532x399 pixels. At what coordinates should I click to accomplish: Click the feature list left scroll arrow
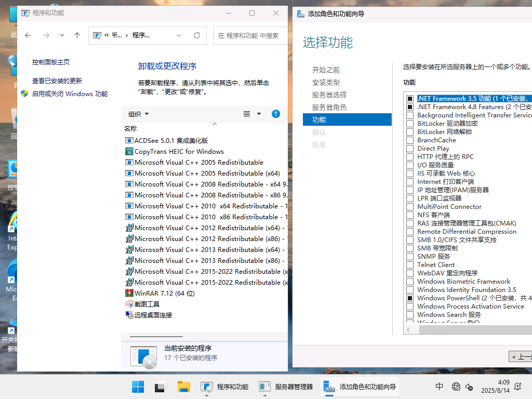(408, 329)
